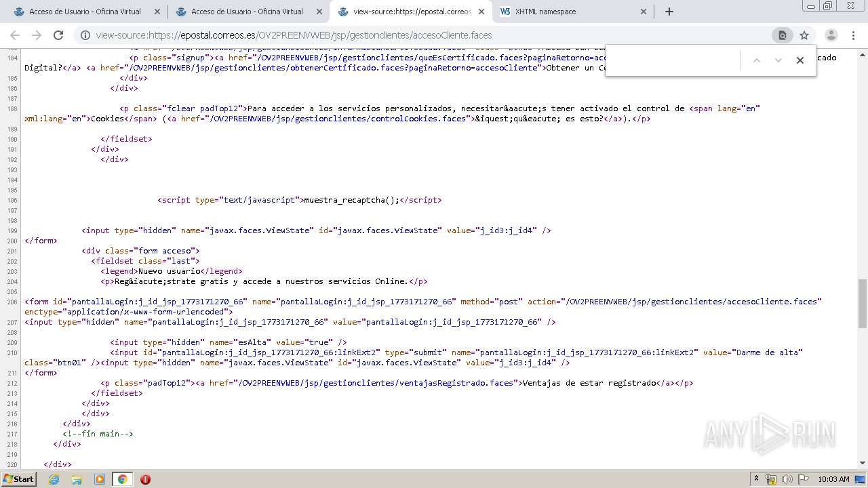Click the network tray icon

tap(771, 479)
